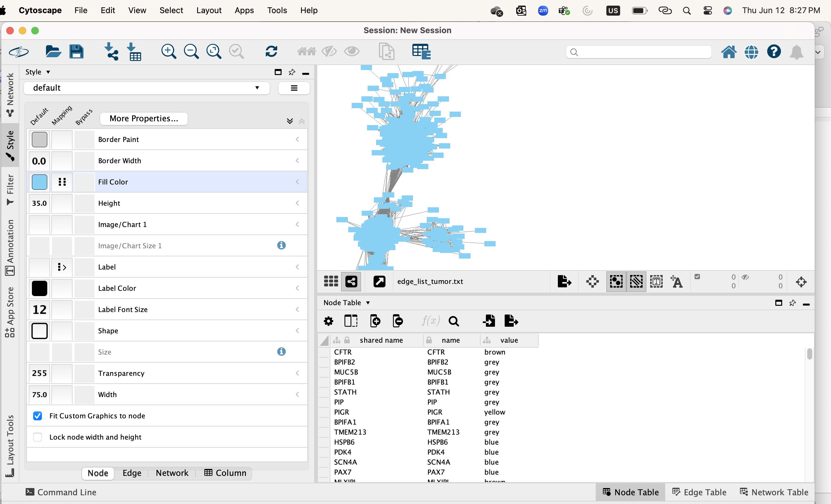Search the node table magnifier

[x=454, y=321]
